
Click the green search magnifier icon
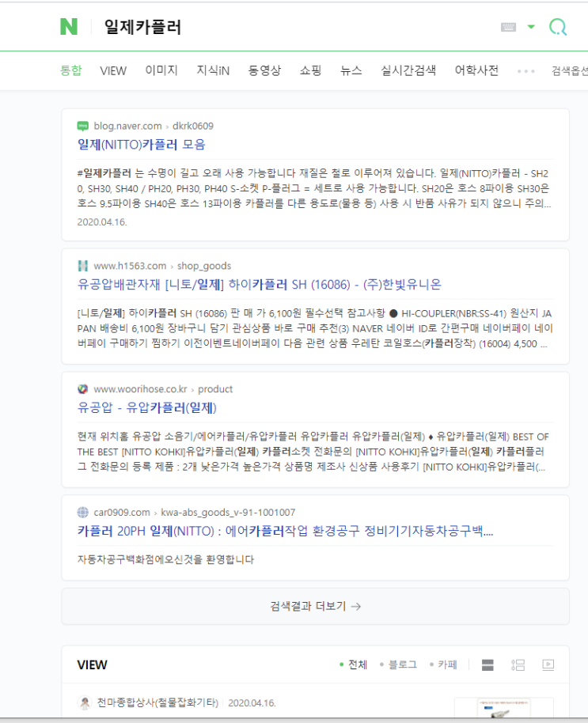558,27
